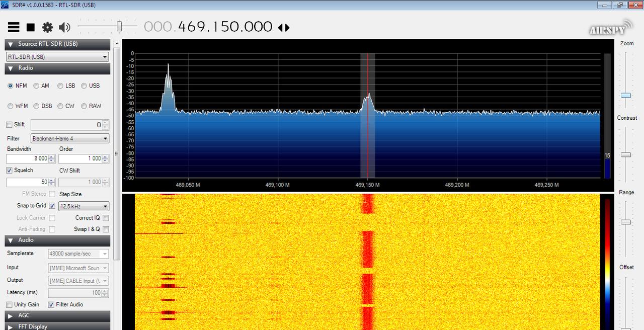Screen dimensions: 644x330
Task: Select the WFM mode
Action: click(x=11, y=106)
